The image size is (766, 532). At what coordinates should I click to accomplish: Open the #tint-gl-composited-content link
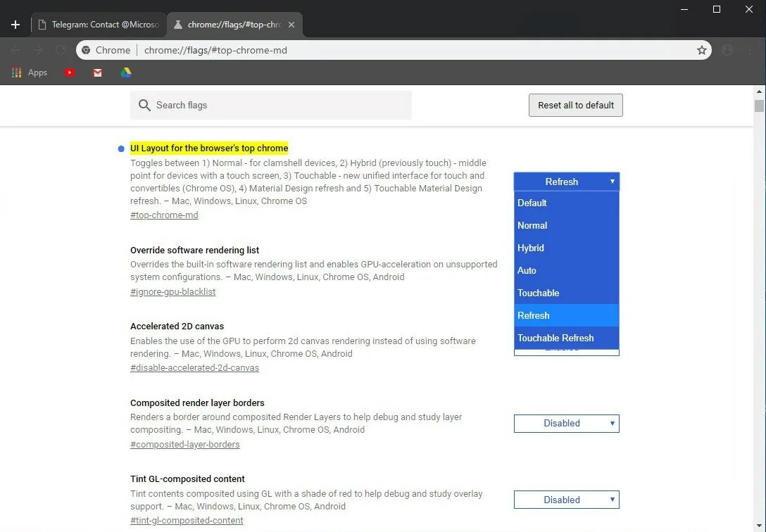[187, 521]
